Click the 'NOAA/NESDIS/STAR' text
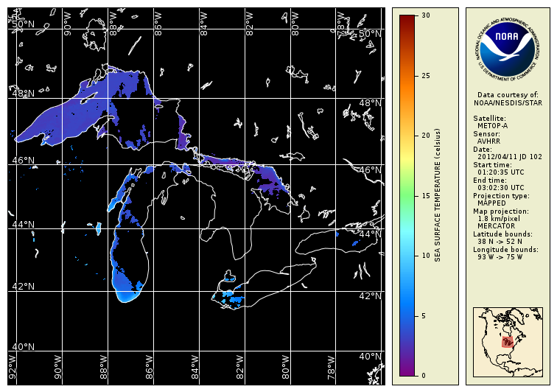This screenshot has width=557, height=392. 508,103
